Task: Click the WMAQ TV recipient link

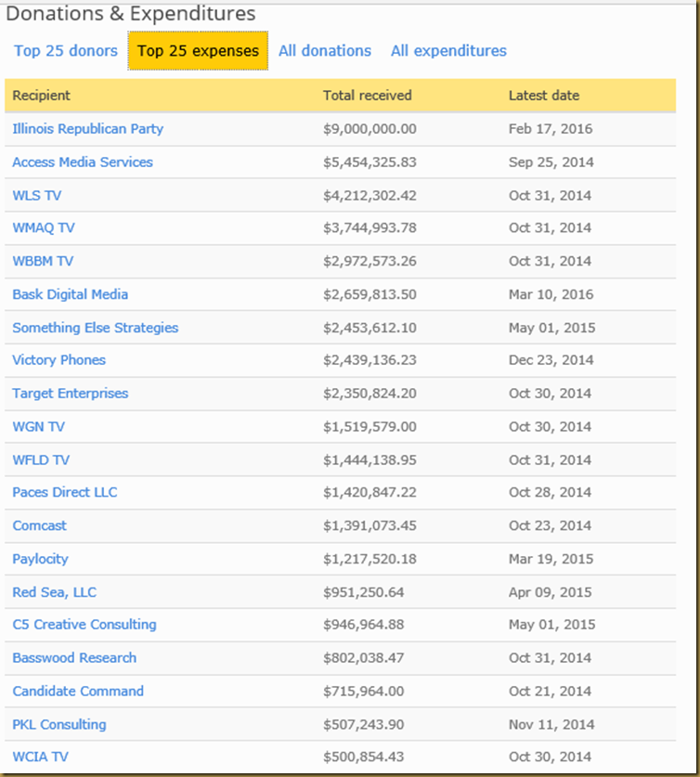Action: click(44, 228)
